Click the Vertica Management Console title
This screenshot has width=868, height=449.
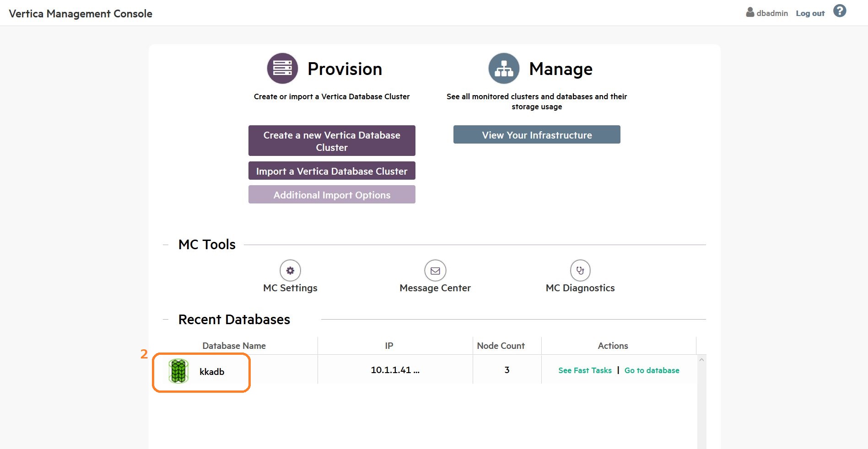click(x=81, y=14)
